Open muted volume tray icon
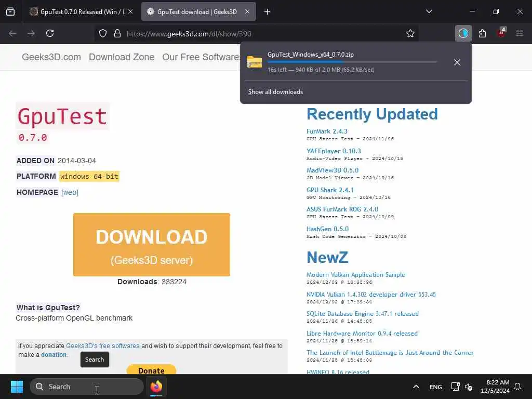532x399 pixels. click(469, 387)
